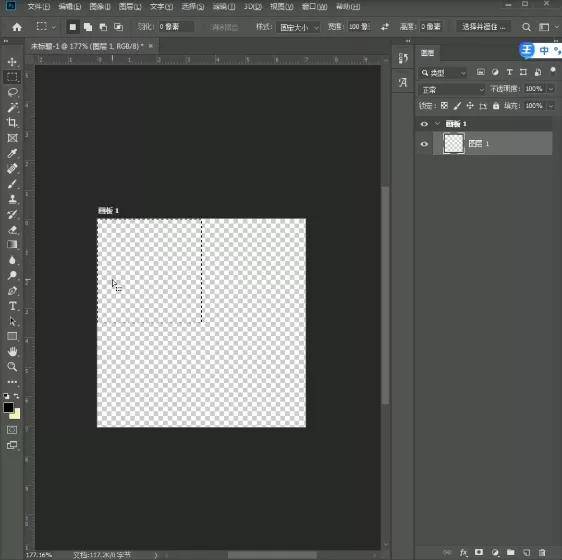Select the Hand tool
Image resolution: width=562 pixels, height=560 pixels.
(12, 351)
